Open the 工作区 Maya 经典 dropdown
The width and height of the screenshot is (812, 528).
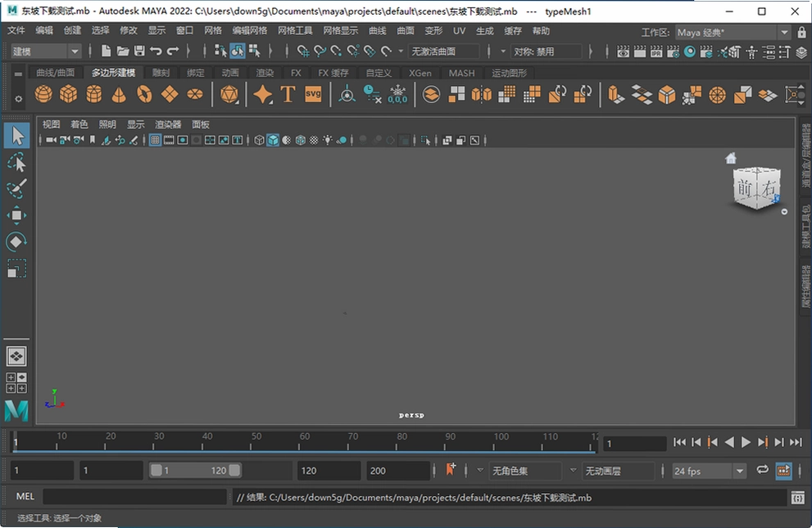[733, 33]
